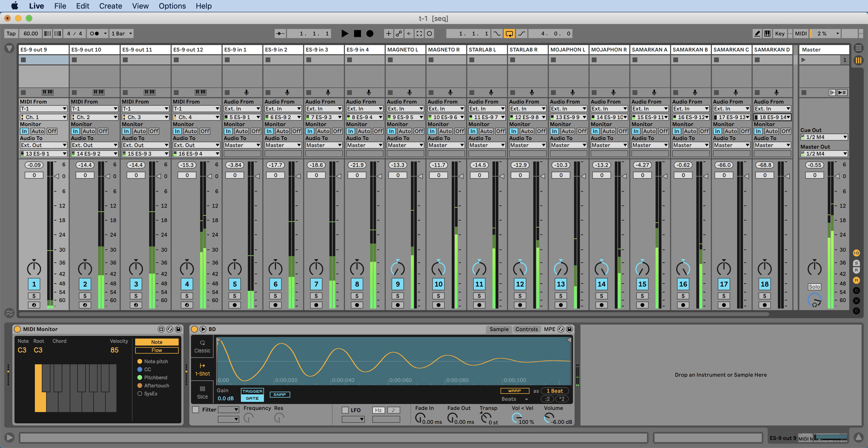Open the 13 ES-9 1 output channel dropdown
The width and height of the screenshot is (868, 448).
tap(43, 154)
